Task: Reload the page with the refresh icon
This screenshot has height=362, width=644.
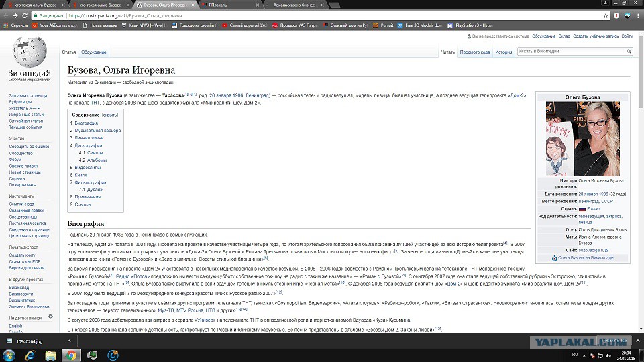Action: click(x=25, y=15)
